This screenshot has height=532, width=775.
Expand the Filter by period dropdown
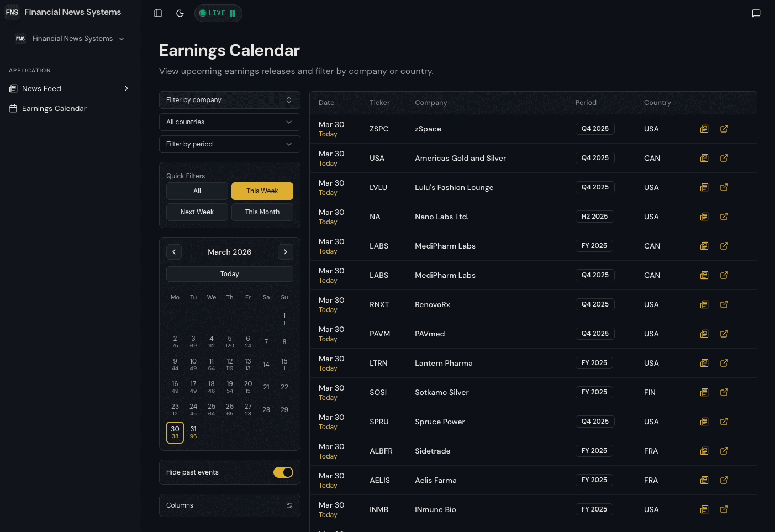(229, 144)
